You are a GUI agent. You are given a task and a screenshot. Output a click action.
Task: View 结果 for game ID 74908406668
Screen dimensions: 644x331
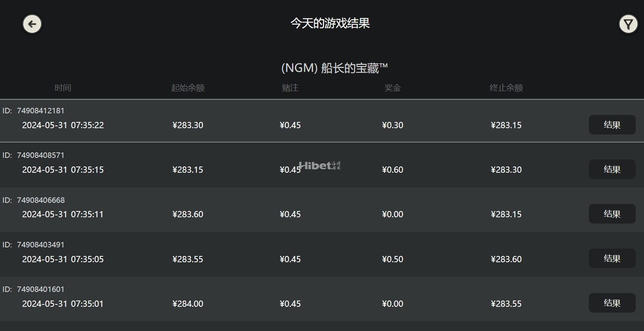tap(612, 214)
